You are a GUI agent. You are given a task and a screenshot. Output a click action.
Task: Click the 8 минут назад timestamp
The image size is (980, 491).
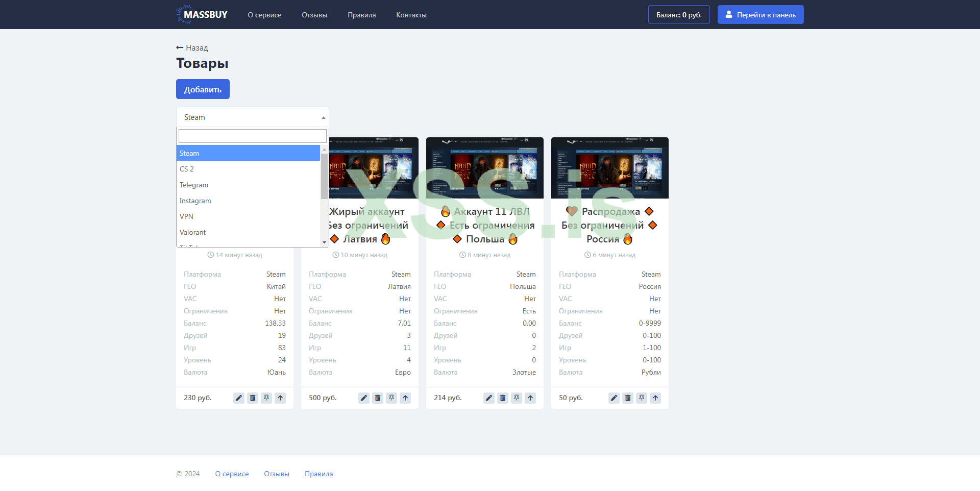[x=485, y=255]
